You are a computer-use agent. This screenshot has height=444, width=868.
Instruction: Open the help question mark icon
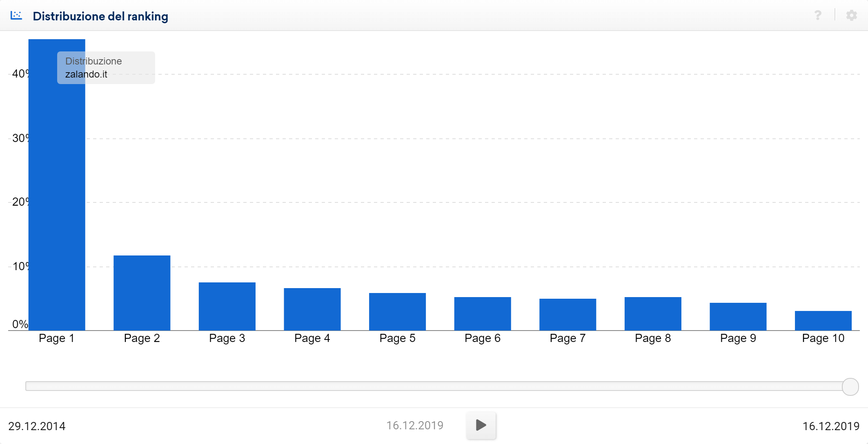click(818, 15)
